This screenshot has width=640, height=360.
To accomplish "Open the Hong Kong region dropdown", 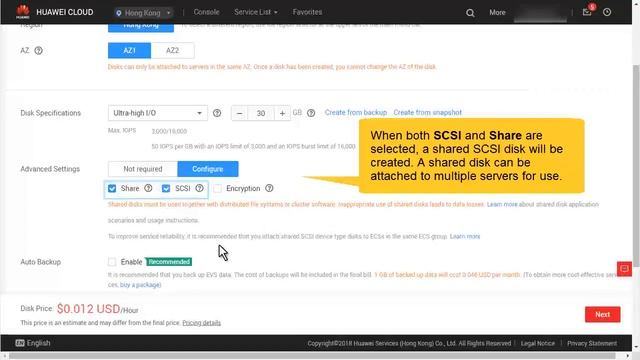I will coord(144,13).
